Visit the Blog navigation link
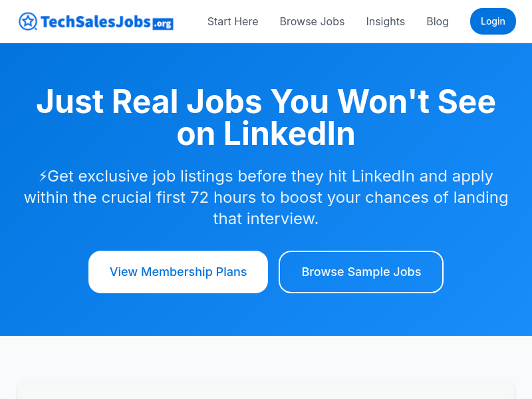Screen dimensions: 532x399 click(438, 21)
